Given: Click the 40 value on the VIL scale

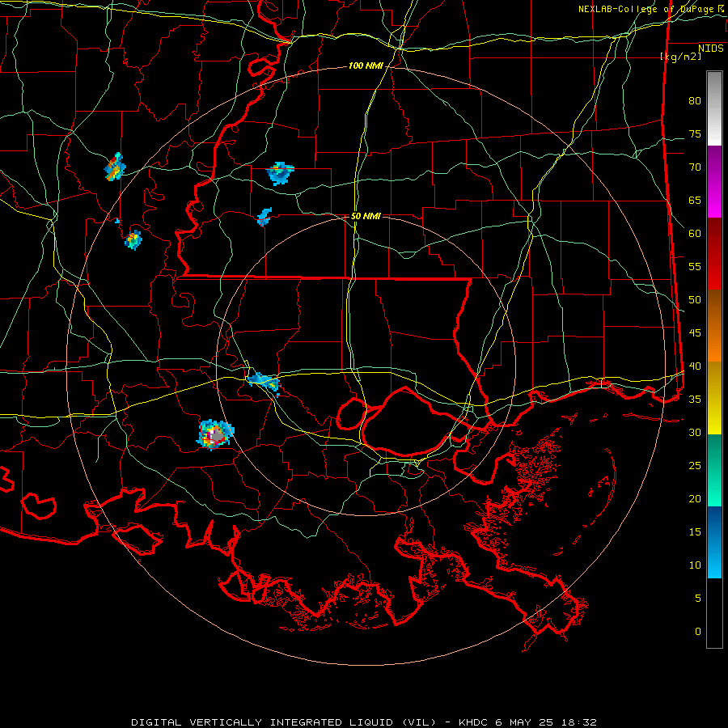Looking at the screenshot, I should (x=695, y=366).
